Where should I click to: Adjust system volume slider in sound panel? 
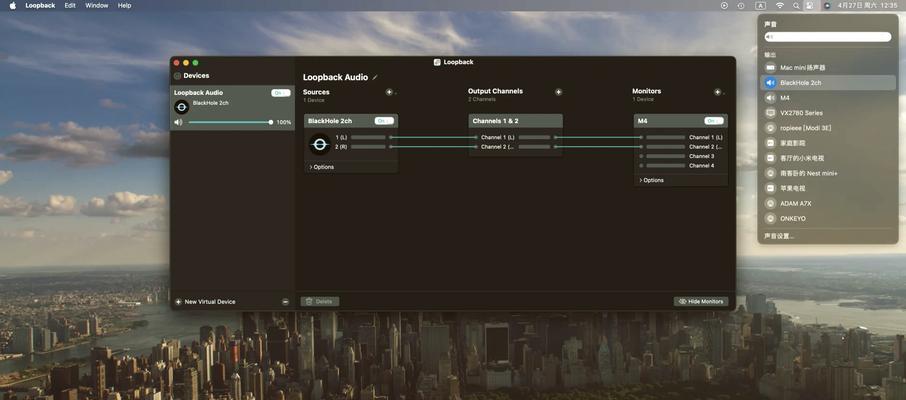coord(827,36)
